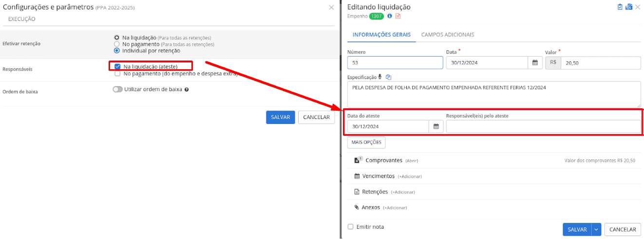This screenshot has width=644, height=239.
Task: Click the copy icon beside Especificação
Action: [388, 77]
